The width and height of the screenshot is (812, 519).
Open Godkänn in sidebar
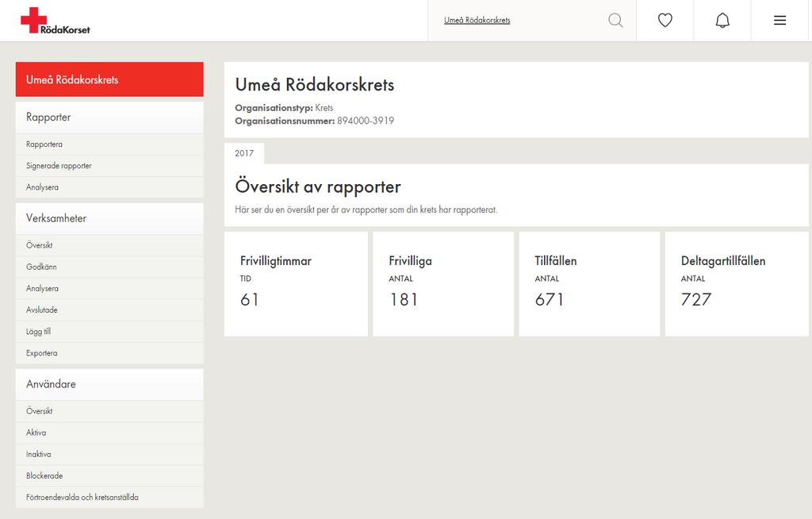tap(109, 267)
